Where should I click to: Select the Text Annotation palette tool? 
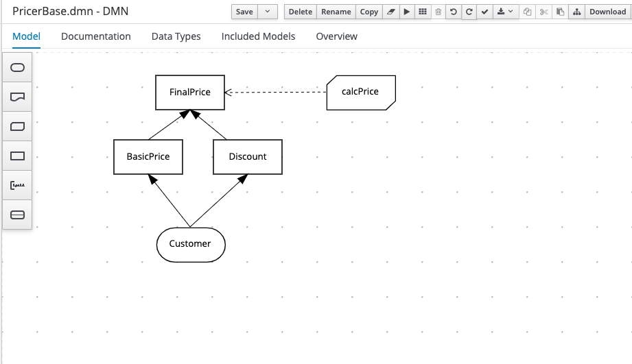click(18, 186)
